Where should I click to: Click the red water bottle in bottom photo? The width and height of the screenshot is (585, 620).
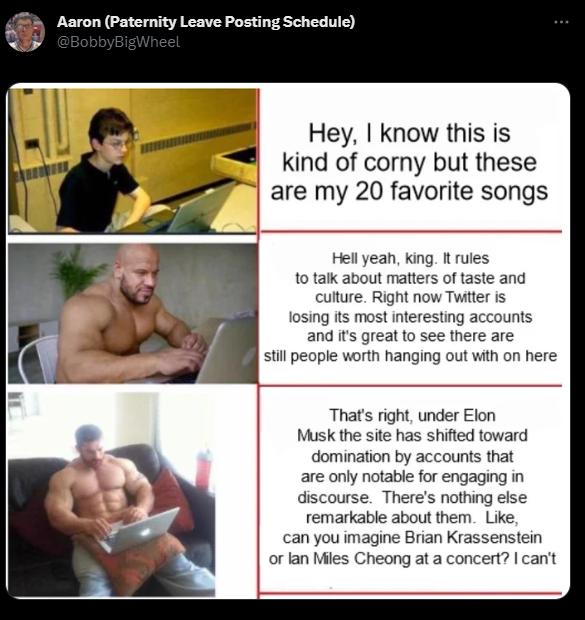[204, 469]
